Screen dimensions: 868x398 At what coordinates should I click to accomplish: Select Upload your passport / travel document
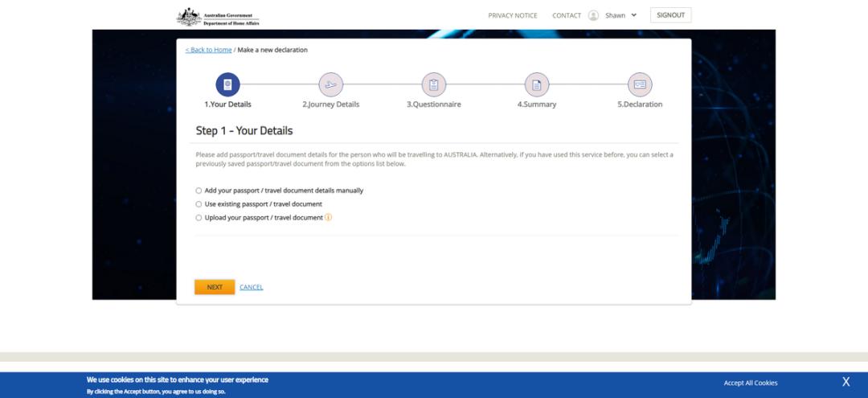(199, 218)
